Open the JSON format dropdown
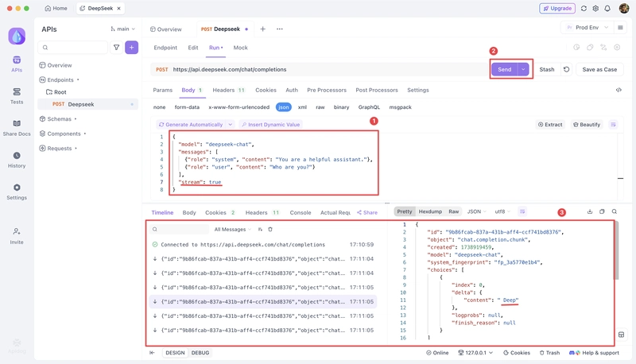 pos(476,211)
